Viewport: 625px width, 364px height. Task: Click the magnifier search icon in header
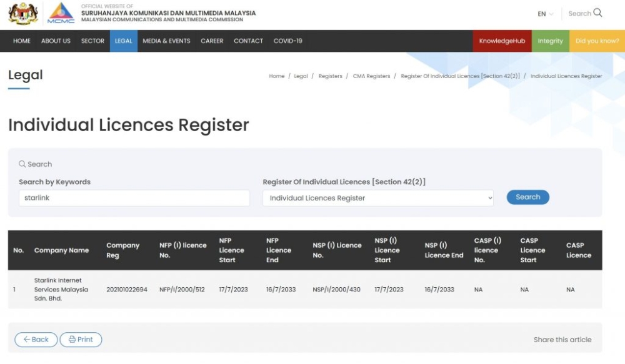pos(597,13)
